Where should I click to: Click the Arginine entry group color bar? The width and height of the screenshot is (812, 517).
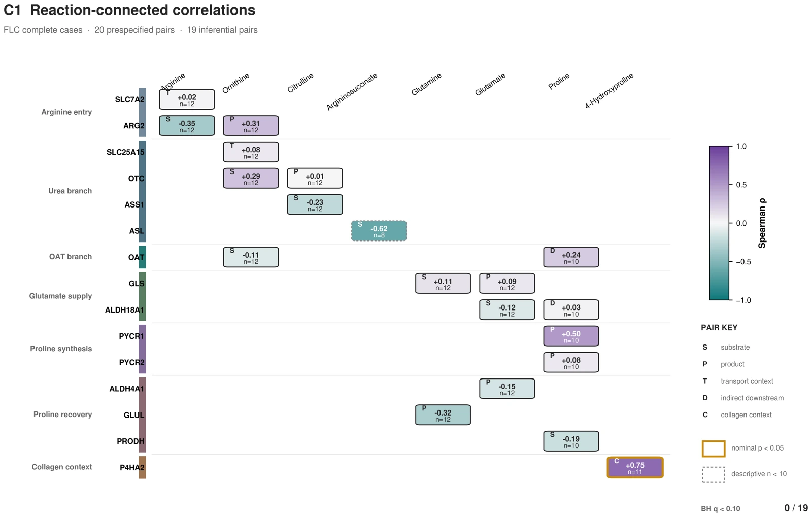143,112
